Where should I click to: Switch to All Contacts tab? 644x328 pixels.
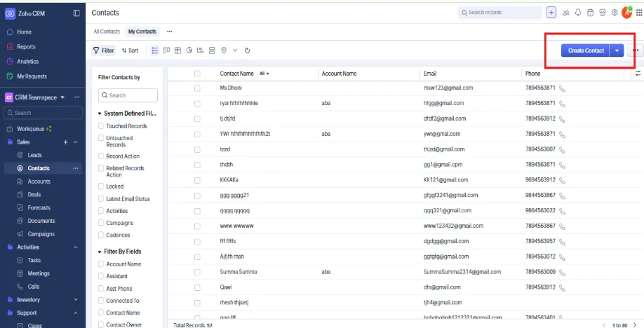107,32
